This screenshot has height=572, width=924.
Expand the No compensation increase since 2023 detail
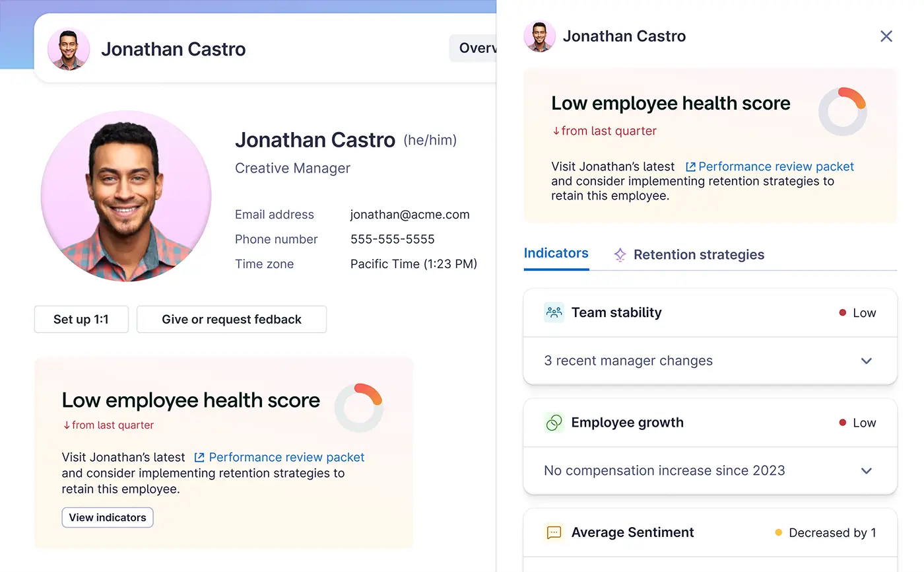pyautogui.click(x=867, y=470)
